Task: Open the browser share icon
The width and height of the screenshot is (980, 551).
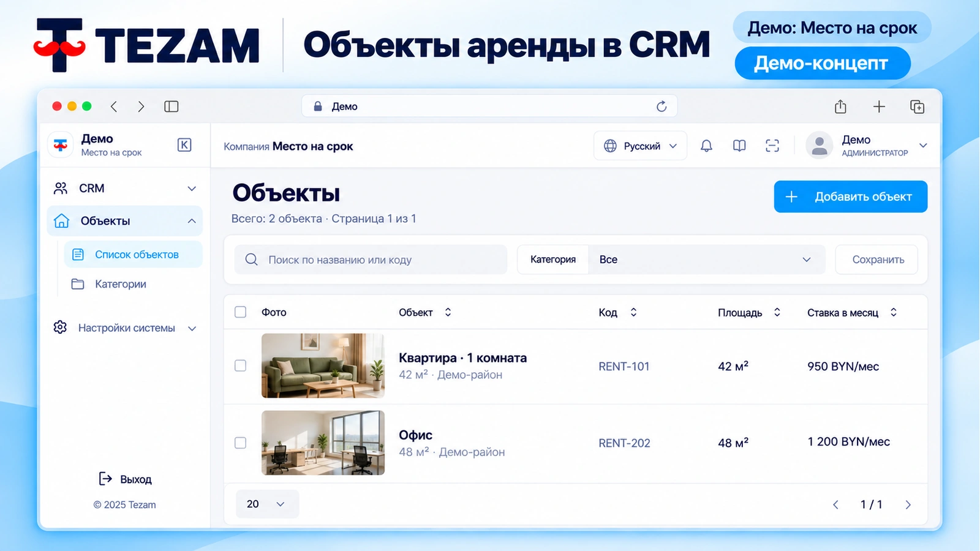Action: click(x=840, y=107)
